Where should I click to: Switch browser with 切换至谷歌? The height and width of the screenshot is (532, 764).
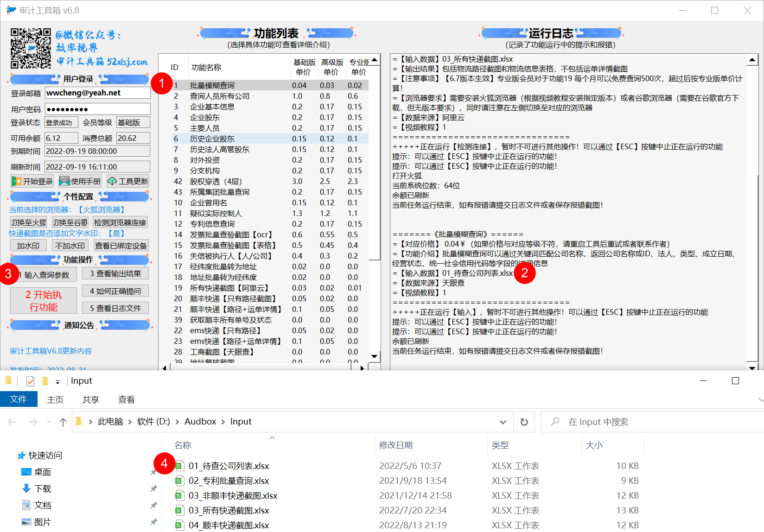click(x=70, y=222)
